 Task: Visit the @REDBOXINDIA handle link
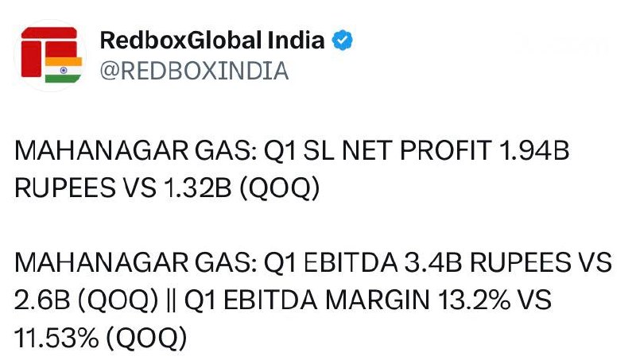click(x=194, y=71)
